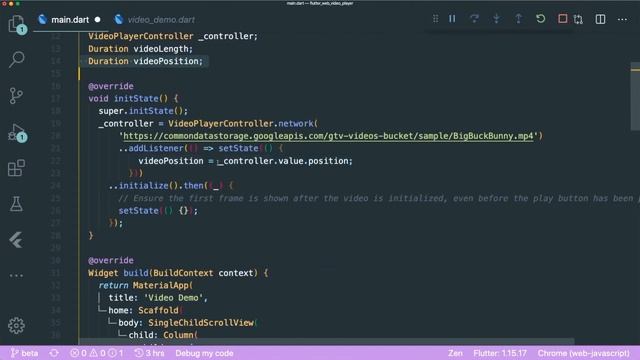
Task: Step over in debug toolbar
Action: [x=474, y=19]
